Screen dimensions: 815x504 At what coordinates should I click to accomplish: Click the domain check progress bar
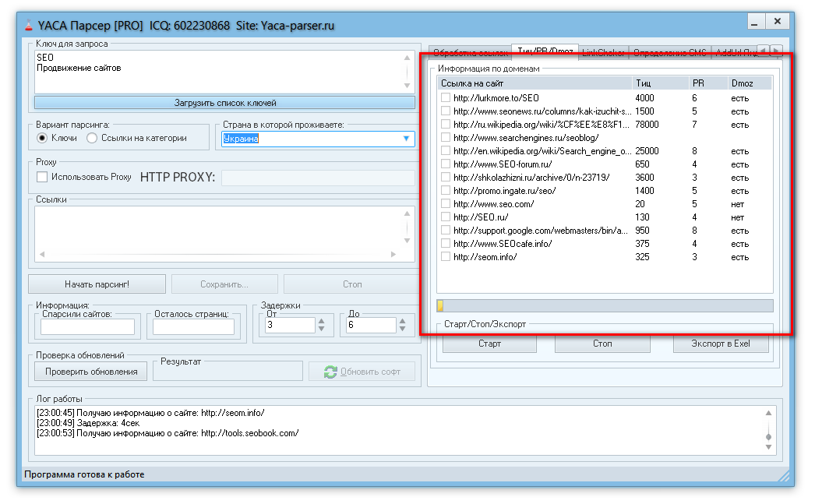pos(605,305)
